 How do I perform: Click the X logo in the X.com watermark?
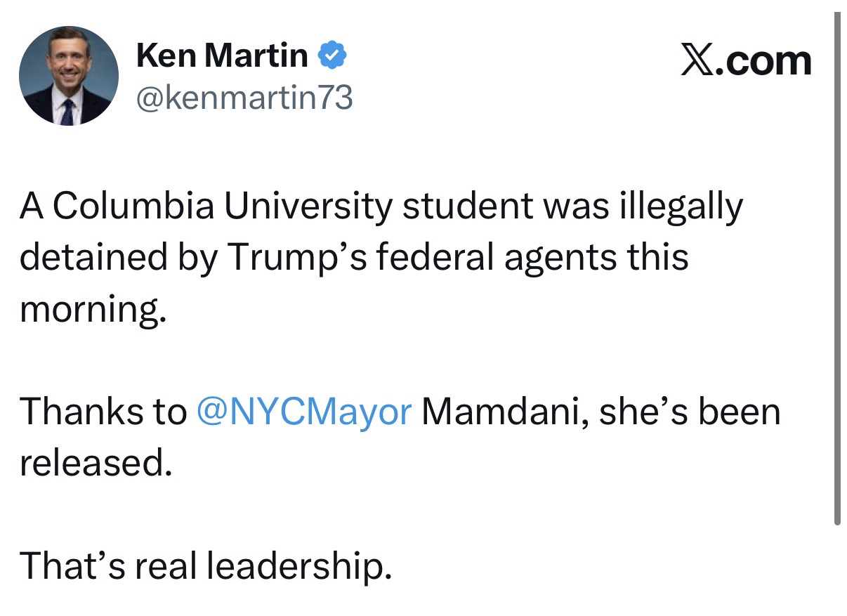click(701, 60)
